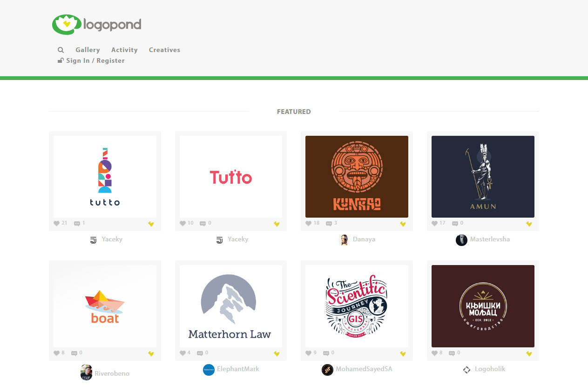
Task: Click the comment icon under Scientific Journey logo
Action: point(326,353)
